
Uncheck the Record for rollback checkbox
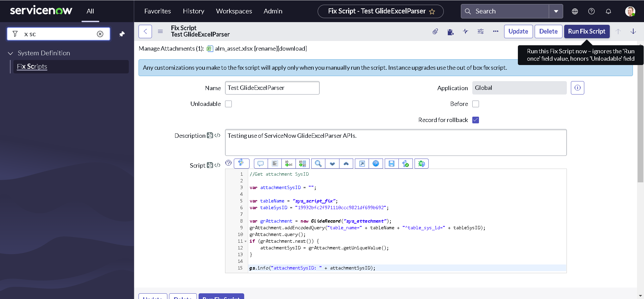476,120
